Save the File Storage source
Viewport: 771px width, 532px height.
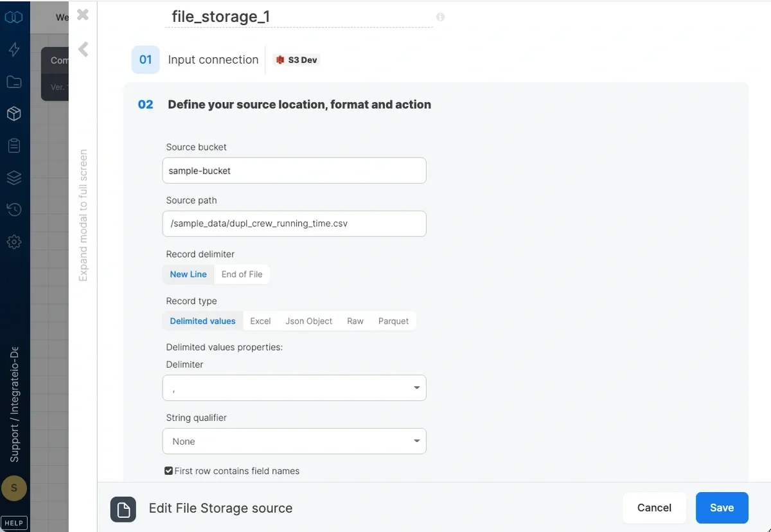722,508
